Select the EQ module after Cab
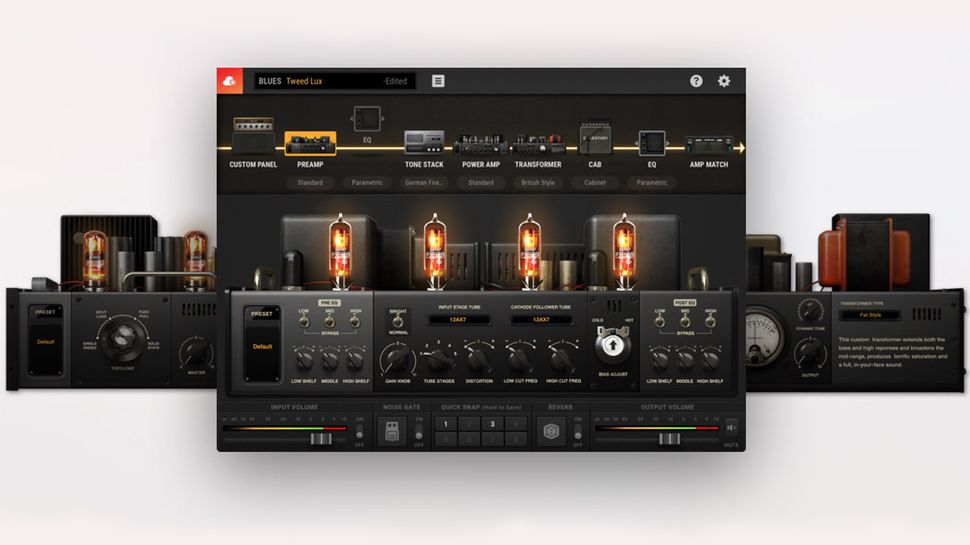The width and height of the screenshot is (970, 545). click(x=651, y=144)
